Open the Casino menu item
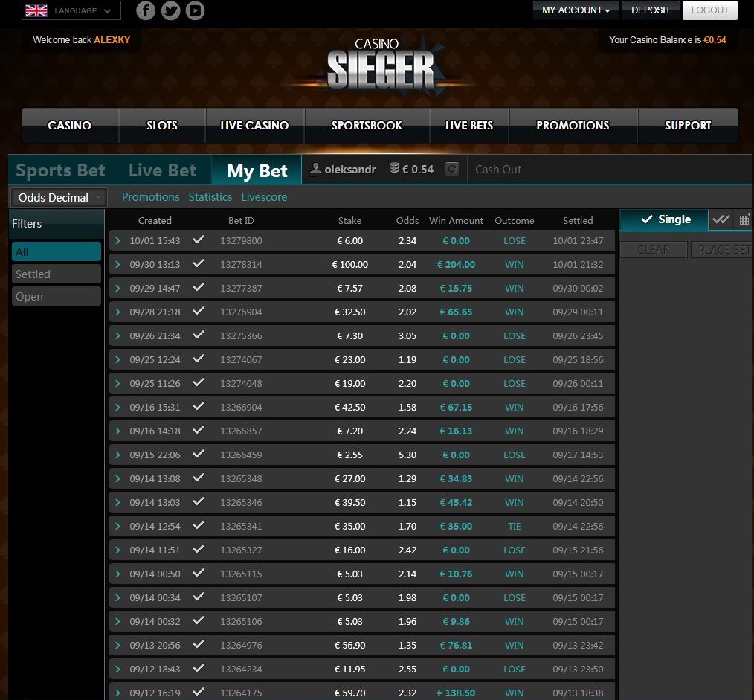 point(70,125)
